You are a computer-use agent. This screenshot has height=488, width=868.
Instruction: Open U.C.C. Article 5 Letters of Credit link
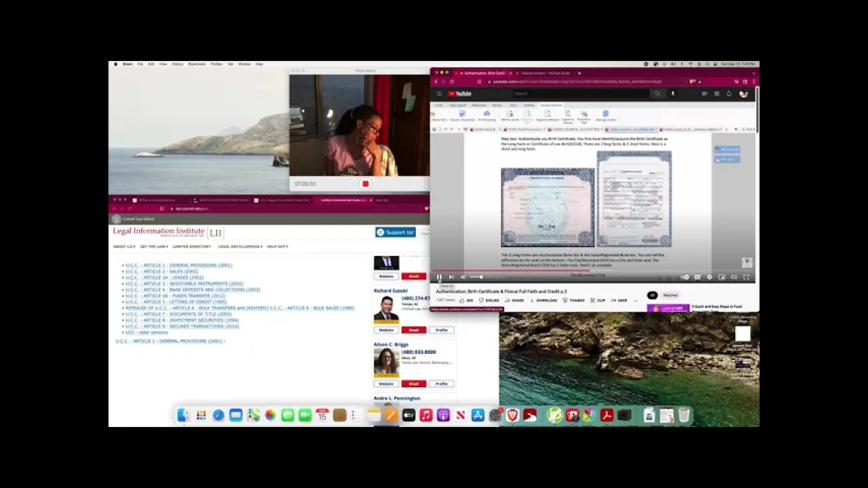click(176, 302)
